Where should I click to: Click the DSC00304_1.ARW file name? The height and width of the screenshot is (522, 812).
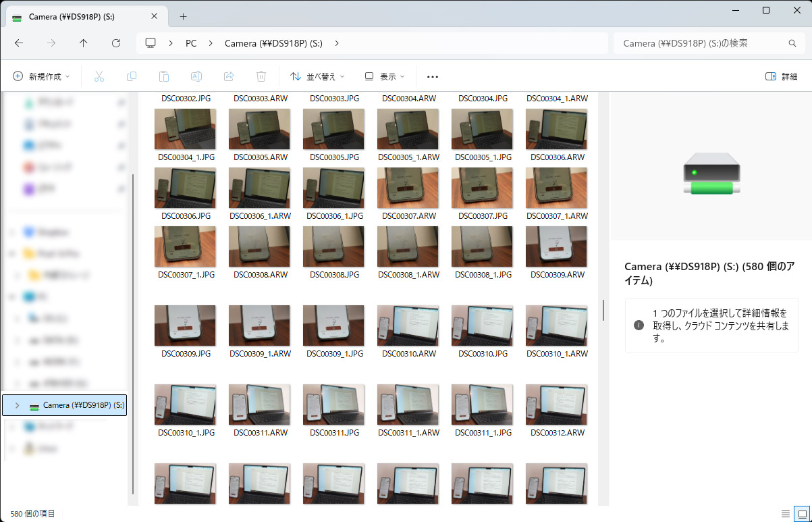(557, 98)
